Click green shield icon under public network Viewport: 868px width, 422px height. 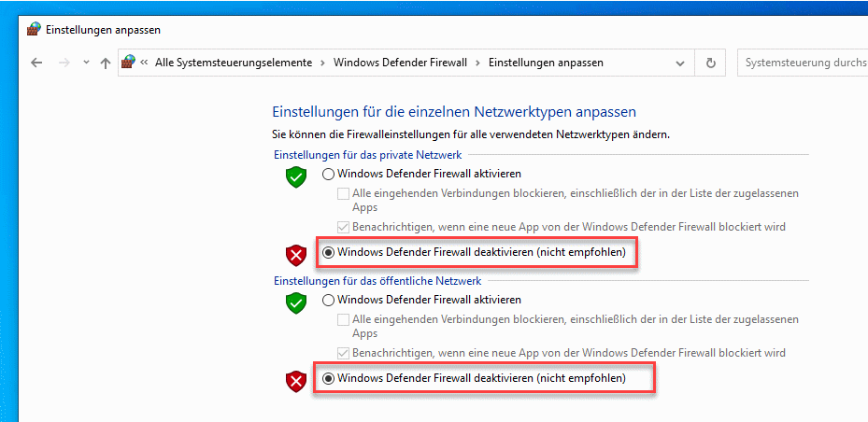pyautogui.click(x=296, y=302)
